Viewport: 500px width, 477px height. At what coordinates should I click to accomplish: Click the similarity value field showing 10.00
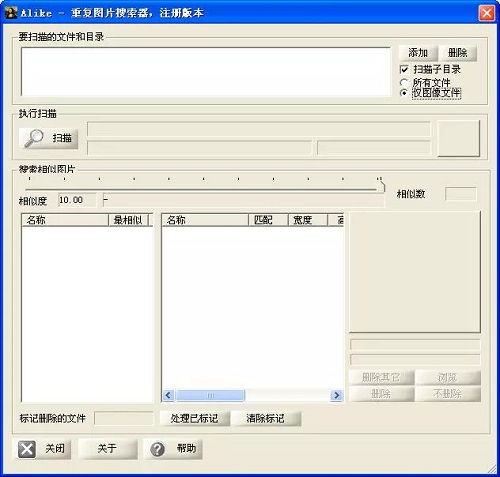tap(77, 200)
